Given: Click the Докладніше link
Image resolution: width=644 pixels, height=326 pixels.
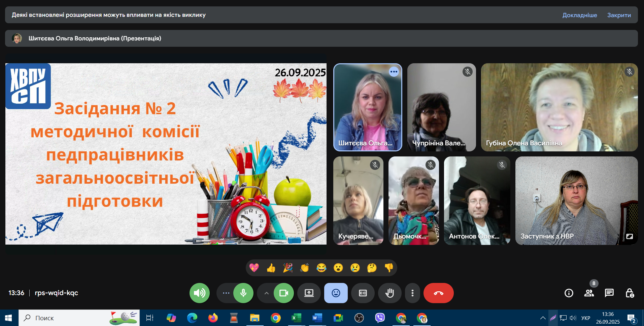Looking at the screenshot, I should point(579,15).
